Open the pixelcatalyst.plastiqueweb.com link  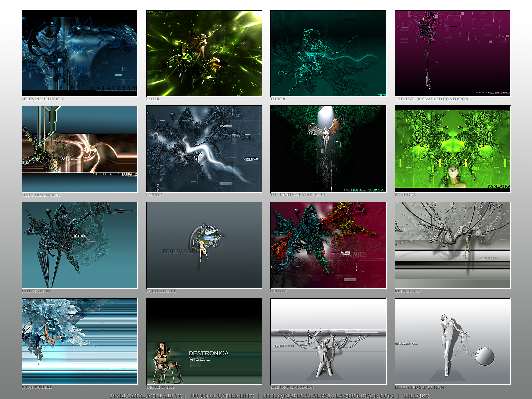pyautogui.click(x=329, y=396)
